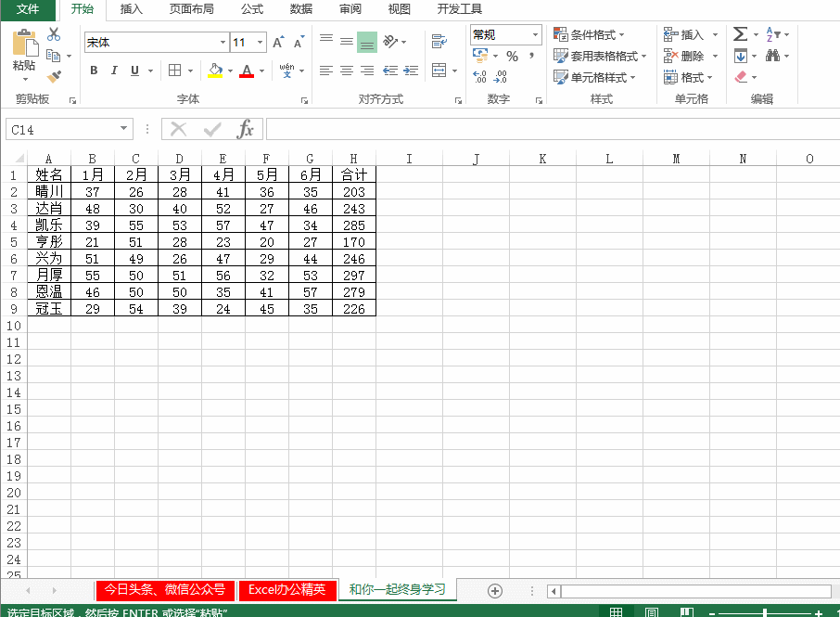Viewport: 840px width, 617px height.
Task: Click zoom slider in status bar
Action: click(x=765, y=612)
